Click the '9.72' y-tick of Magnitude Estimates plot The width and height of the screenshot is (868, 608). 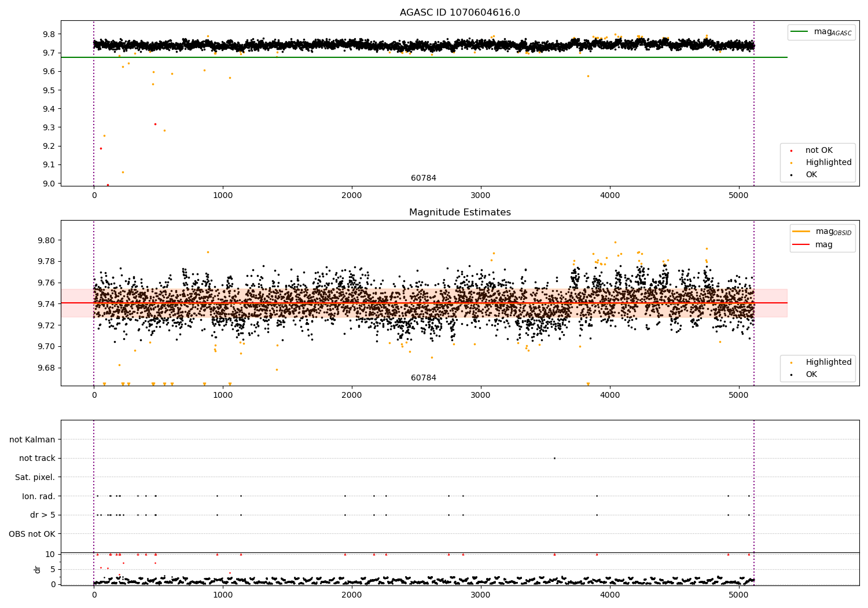(47, 325)
